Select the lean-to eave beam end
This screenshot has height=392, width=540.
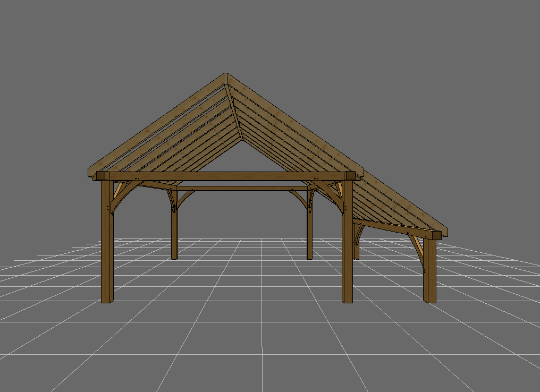[437, 235]
